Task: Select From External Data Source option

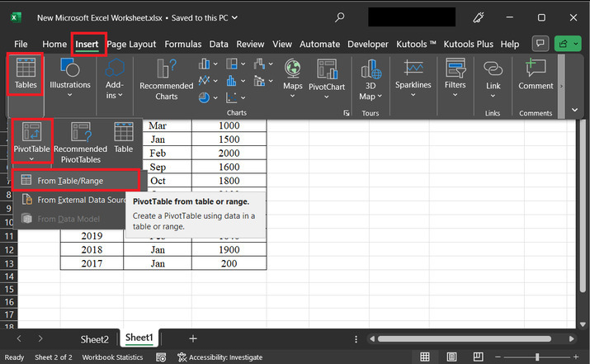Action: 74,200
